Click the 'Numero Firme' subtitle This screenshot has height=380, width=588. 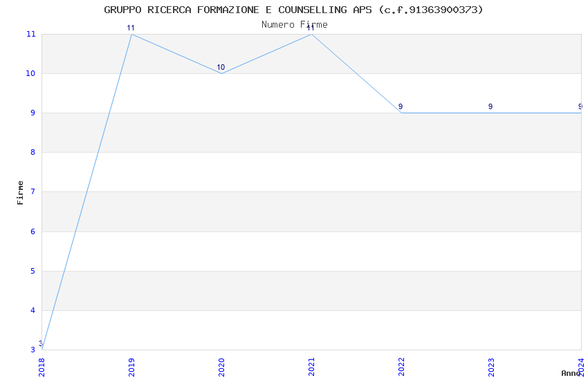(x=295, y=25)
